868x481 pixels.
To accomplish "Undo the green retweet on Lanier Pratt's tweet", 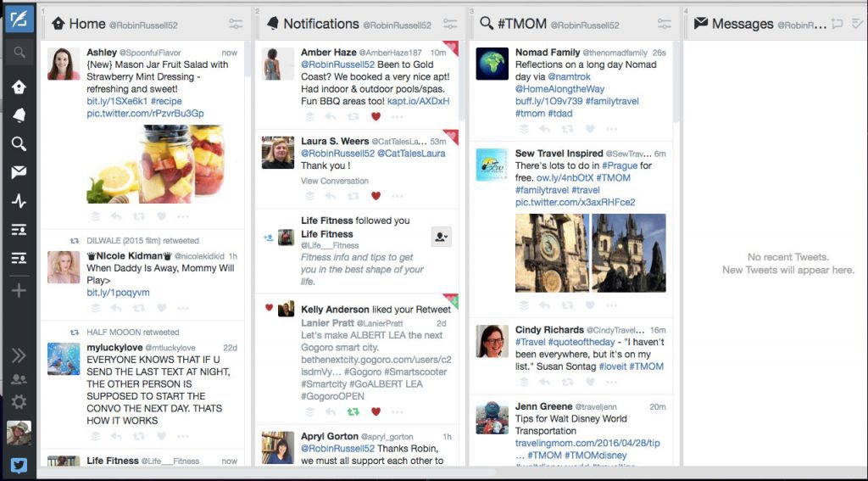I will coord(353,412).
